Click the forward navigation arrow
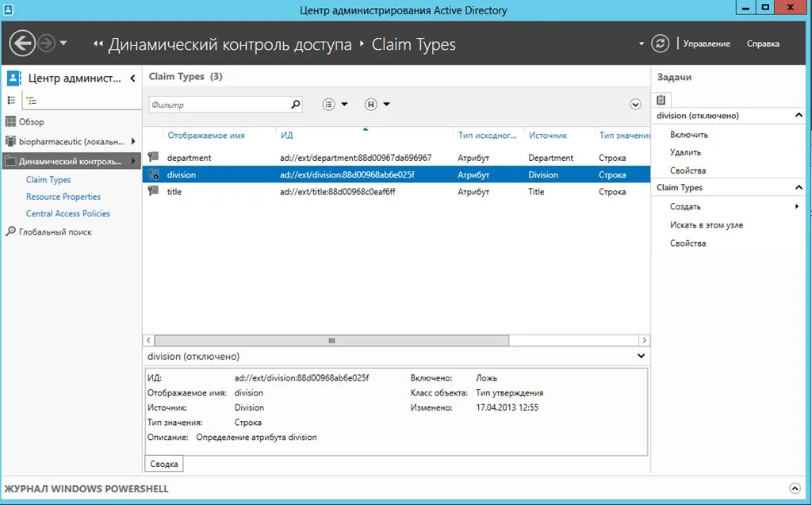This screenshot has height=505, width=812. (x=46, y=43)
